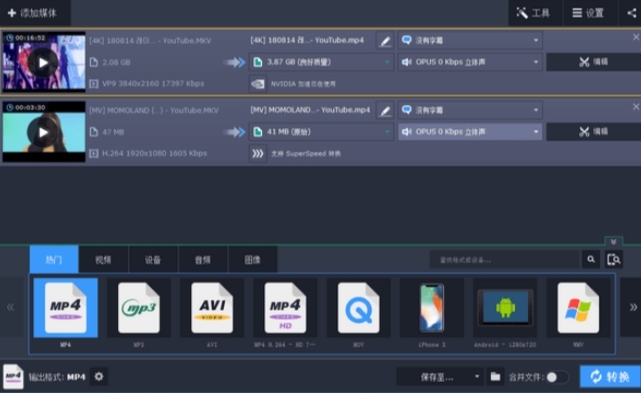
Task: Toggle the 合并文件 merge files switch
Action: click(x=557, y=377)
